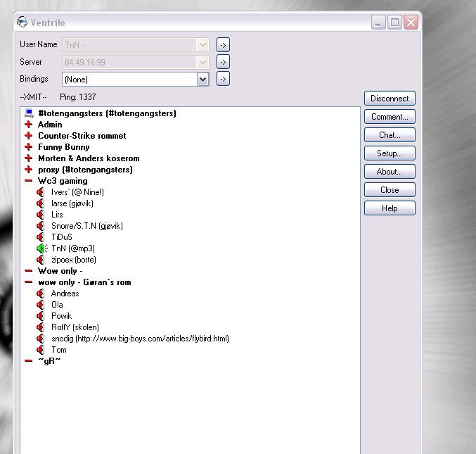Click the speaker icon beside zipoex (borte)
This screenshot has width=476, height=454.
(40, 260)
